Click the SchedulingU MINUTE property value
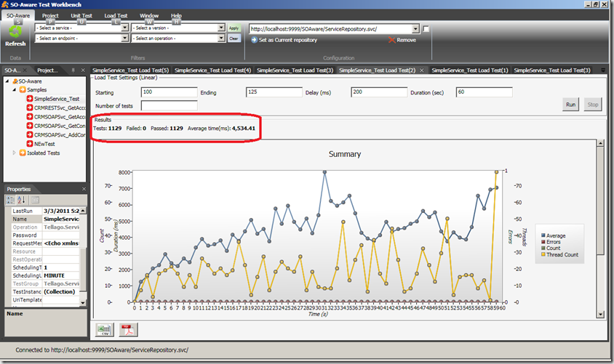 [x=60, y=275]
